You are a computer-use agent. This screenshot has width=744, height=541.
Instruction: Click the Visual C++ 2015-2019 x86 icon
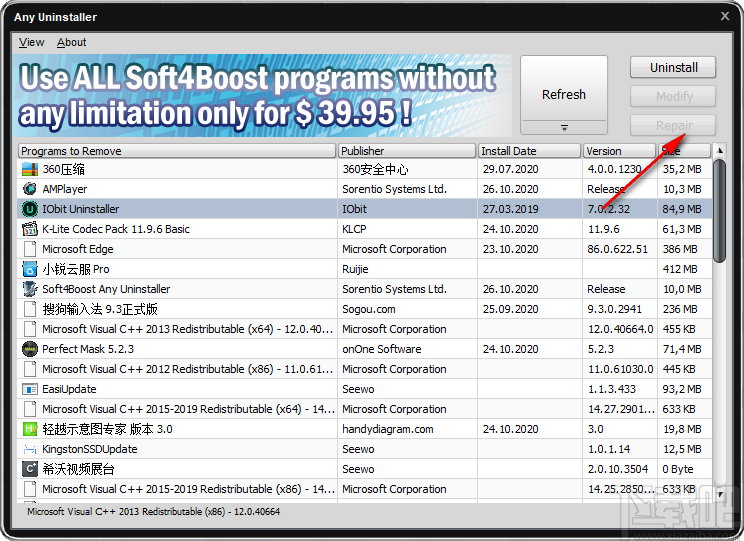coord(30,489)
